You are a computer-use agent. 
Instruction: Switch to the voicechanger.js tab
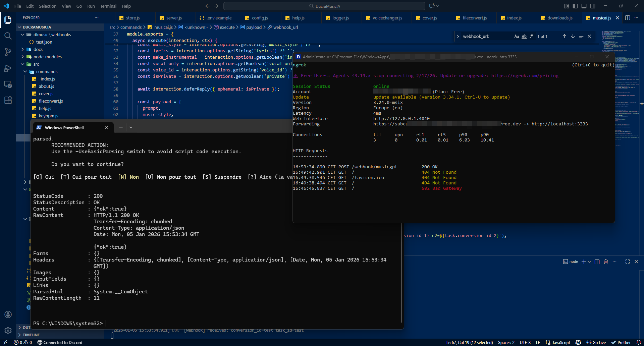[x=387, y=18]
